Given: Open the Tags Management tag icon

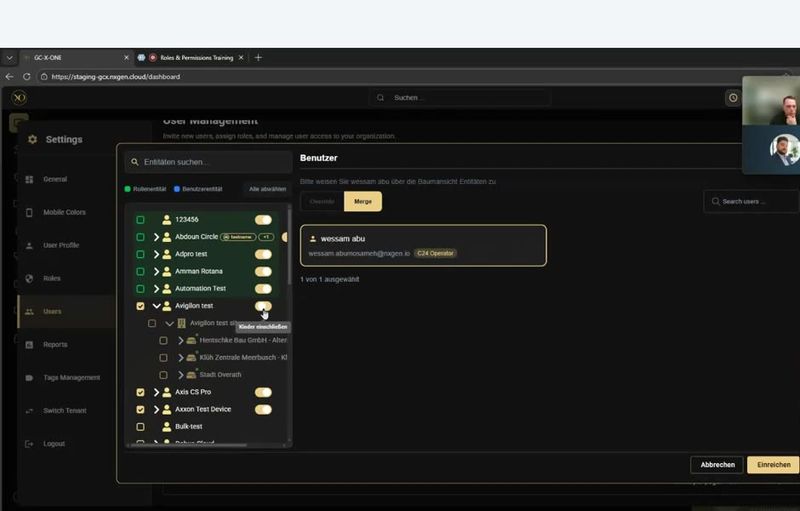Looking at the screenshot, I should (x=29, y=378).
